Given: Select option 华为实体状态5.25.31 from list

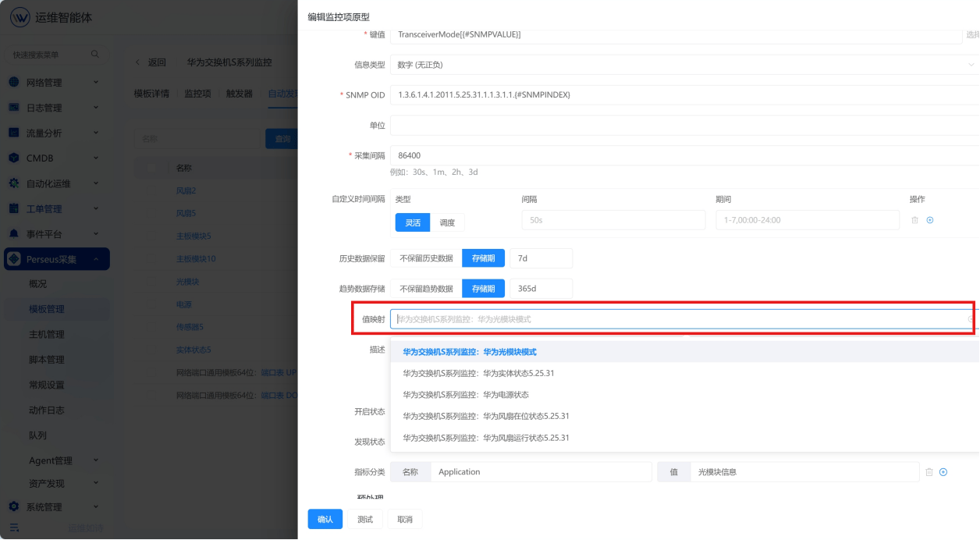Looking at the screenshot, I should click(x=684, y=373).
